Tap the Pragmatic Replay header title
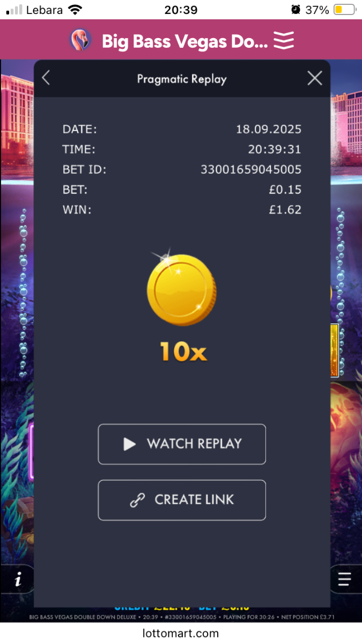 [x=182, y=79]
